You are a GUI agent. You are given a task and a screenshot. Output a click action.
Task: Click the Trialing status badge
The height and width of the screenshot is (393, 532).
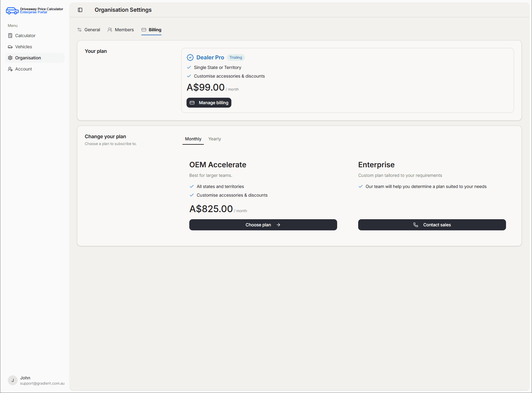tap(236, 58)
